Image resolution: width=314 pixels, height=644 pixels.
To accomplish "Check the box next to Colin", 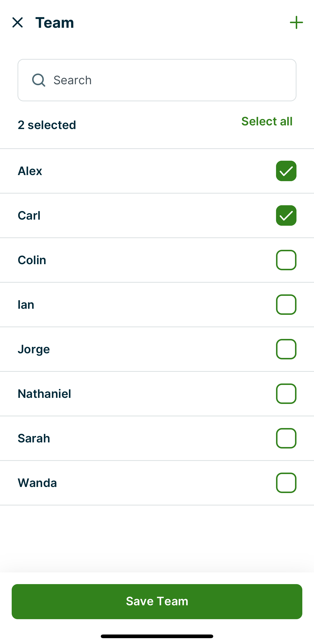I will tap(286, 260).
